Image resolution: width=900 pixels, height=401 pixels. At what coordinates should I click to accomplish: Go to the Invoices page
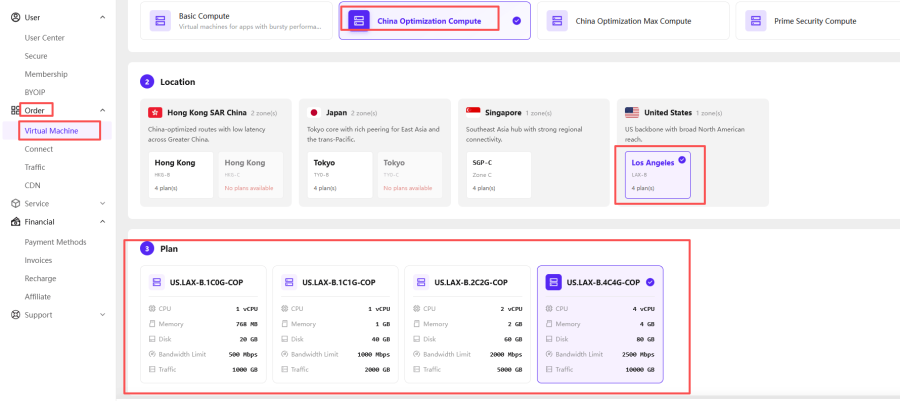click(x=38, y=260)
